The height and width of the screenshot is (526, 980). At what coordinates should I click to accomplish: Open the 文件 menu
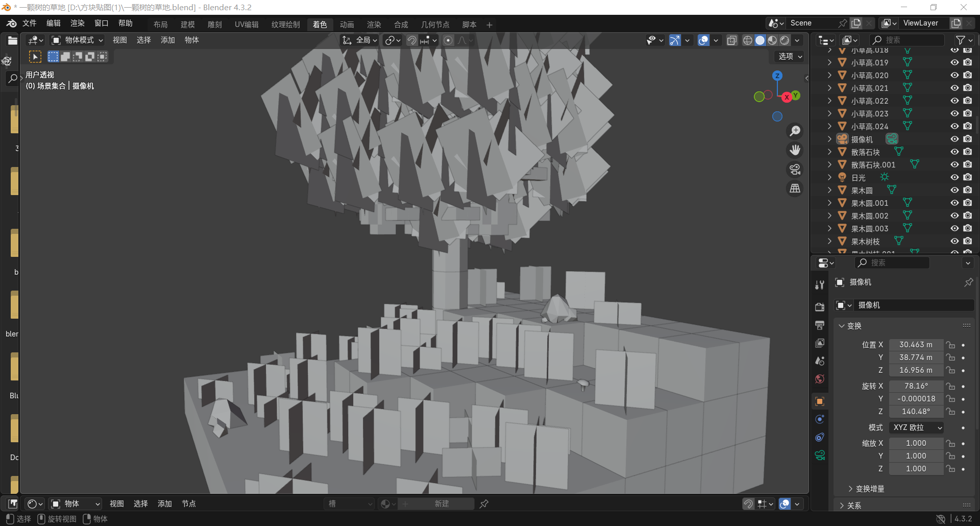click(29, 23)
